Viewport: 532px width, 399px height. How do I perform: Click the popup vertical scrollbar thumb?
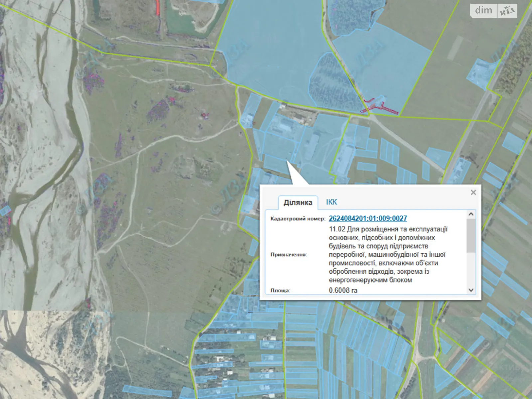click(471, 236)
